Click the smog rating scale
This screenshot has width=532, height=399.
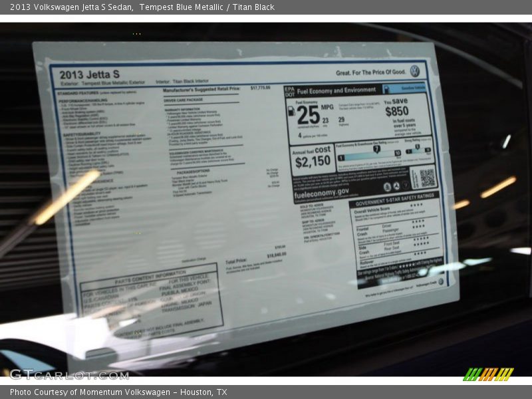point(418,150)
